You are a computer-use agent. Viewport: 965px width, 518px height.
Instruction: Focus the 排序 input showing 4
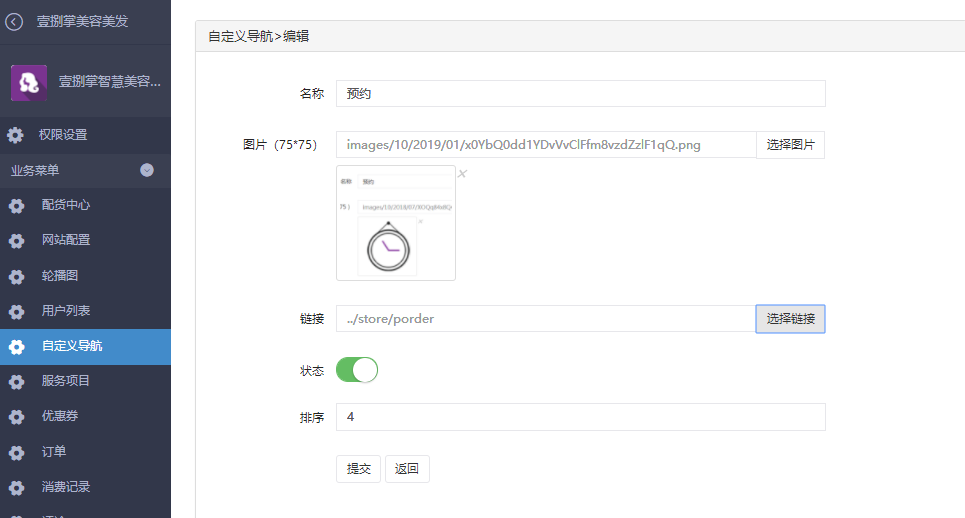(x=580, y=417)
